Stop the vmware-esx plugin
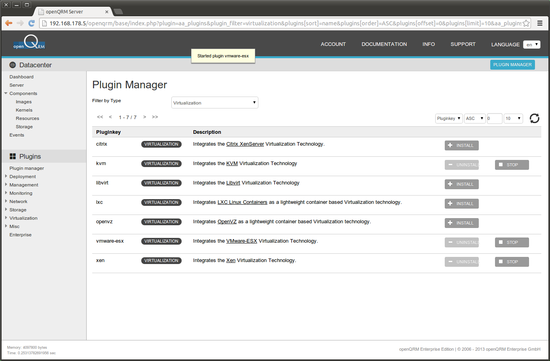Viewport: 550px width, 361px height. pyautogui.click(x=512, y=242)
